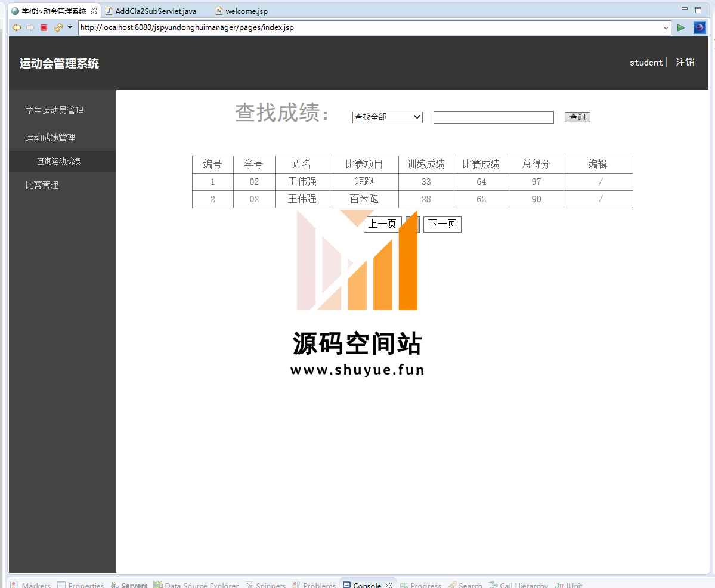
Task: Click the 总得分 column header
Action: pyautogui.click(x=536, y=164)
